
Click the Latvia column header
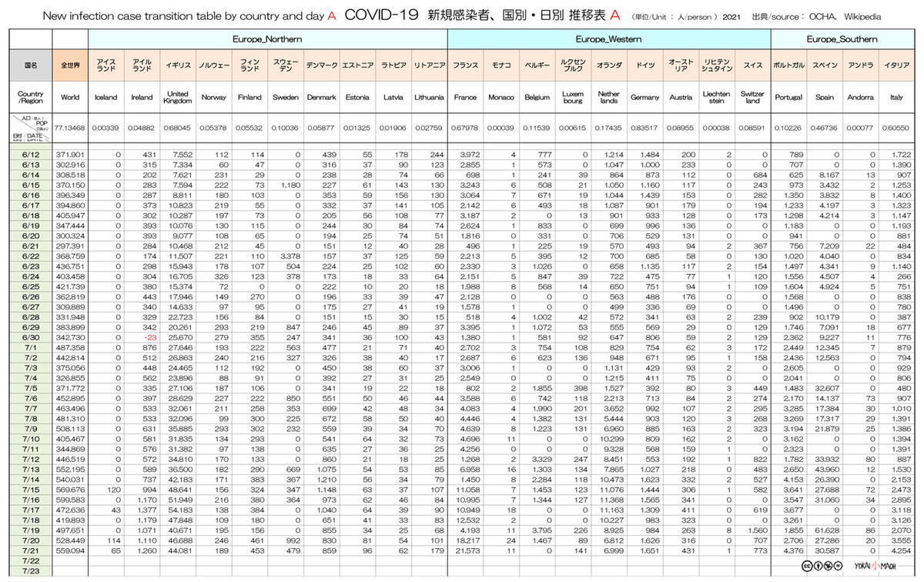click(x=393, y=98)
